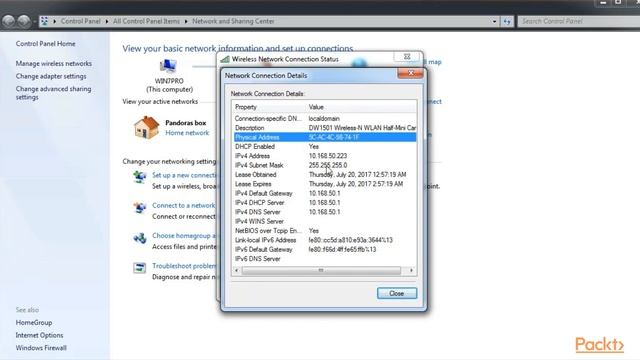The image size is (640, 360).
Task: Open Change advanced sharing settings
Action: click(53, 93)
